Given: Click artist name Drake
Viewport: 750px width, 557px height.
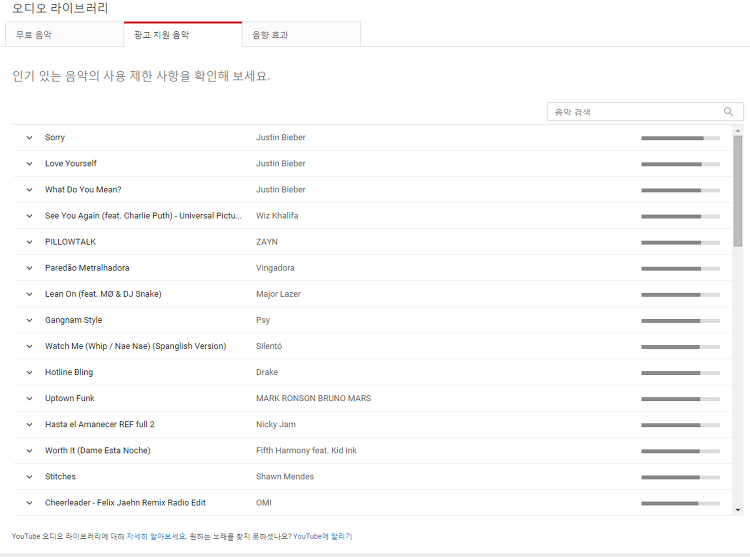Looking at the screenshot, I should pos(267,372).
